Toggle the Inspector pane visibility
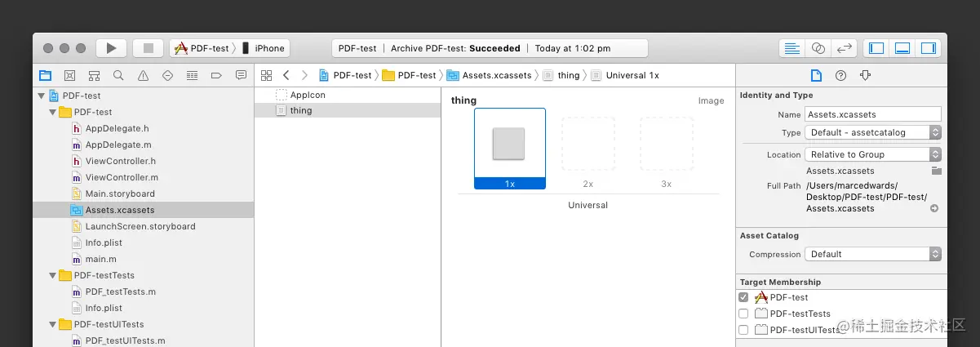Screen dimensions: 980x347 pos(929,48)
